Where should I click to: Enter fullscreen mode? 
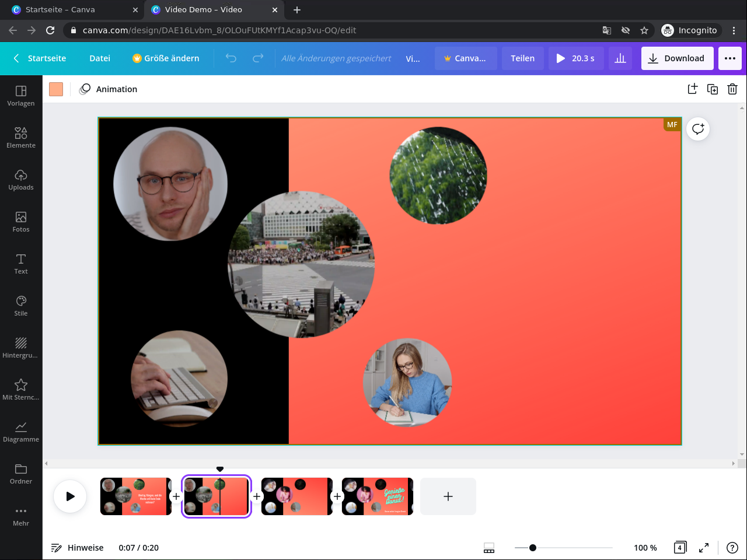pyautogui.click(x=704, y=548)
